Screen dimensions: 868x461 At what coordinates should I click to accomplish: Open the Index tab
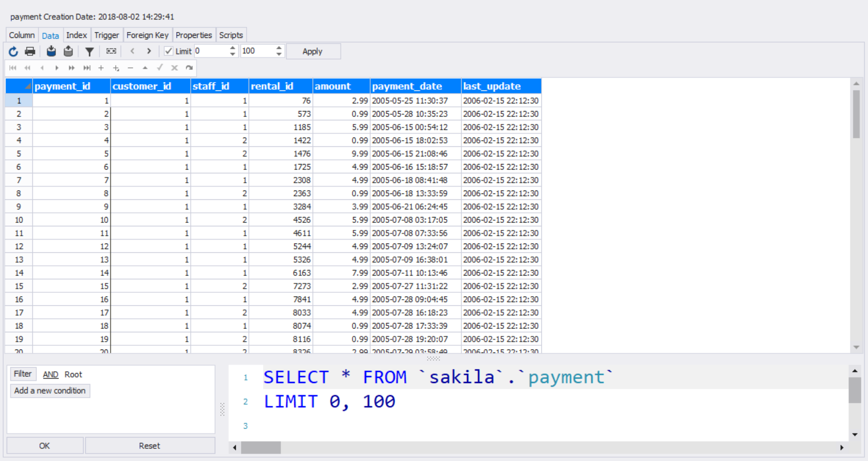[77, 35]
